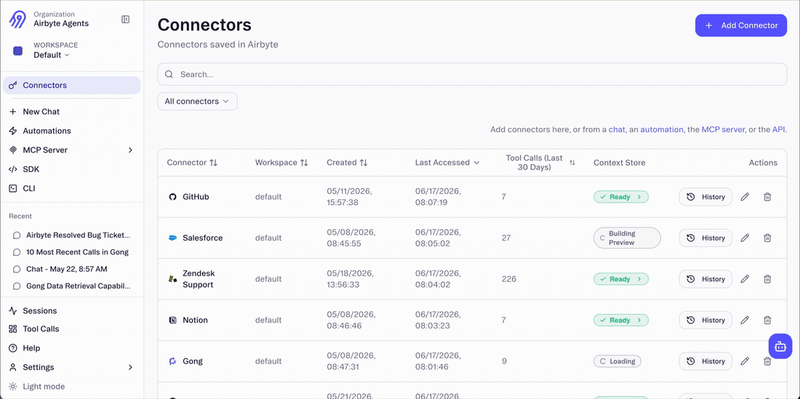Image resolution: width=800 pixels, height=399 pixels.
Task: Open recent chat Gong Data Retrieval Capabil...
Action: click(x=72, y=286)
